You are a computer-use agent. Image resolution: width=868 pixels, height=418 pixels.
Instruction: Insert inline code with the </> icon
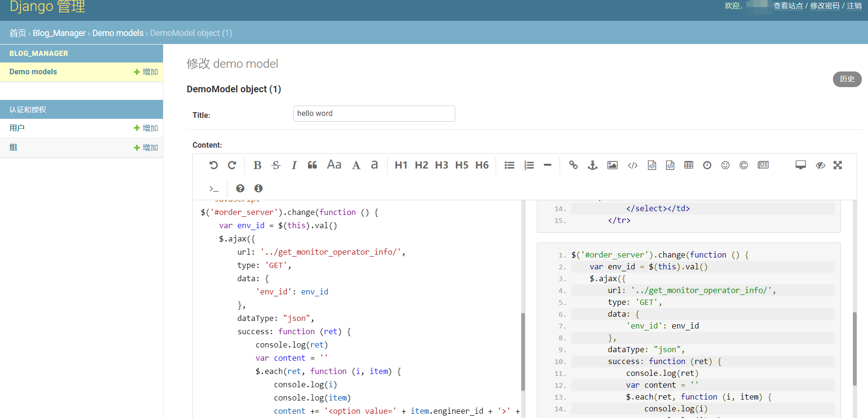tap(633, 165)
